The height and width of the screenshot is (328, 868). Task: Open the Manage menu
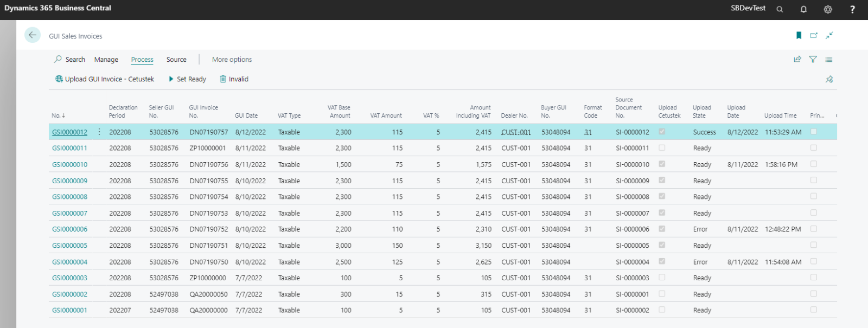106,60
